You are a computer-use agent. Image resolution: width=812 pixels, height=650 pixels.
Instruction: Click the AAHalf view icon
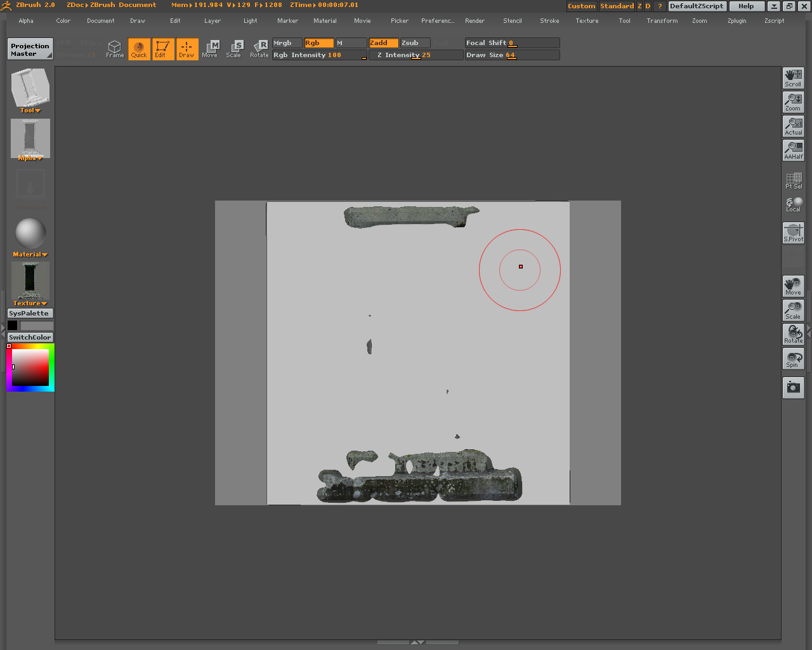pyautogui.click(x=793, y=150)
